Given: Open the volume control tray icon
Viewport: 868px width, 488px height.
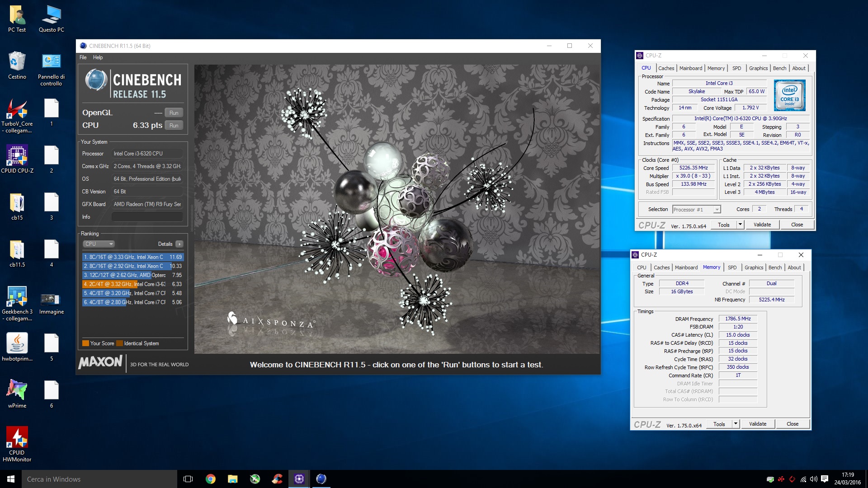Looking at the screenshot, I should 813,479.
